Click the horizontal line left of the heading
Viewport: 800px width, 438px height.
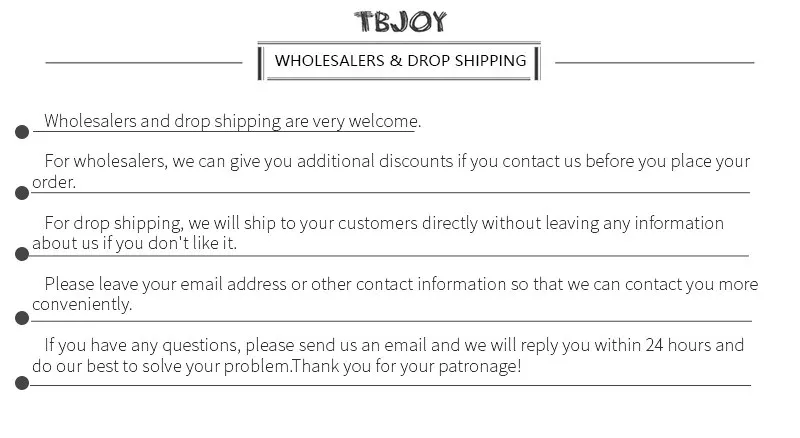click(144, 62)
